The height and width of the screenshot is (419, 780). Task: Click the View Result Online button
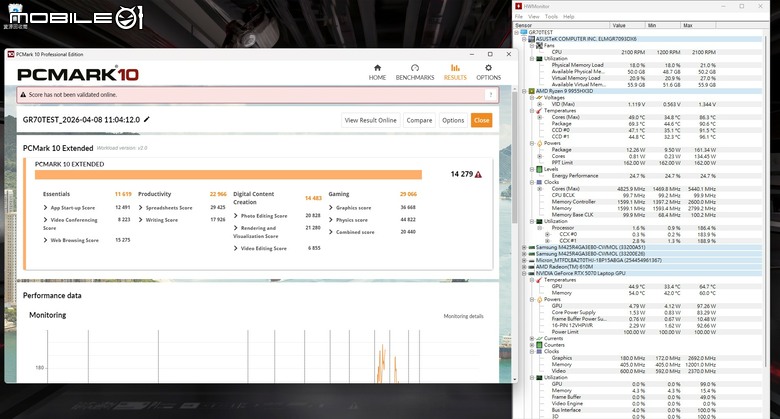[371, 120]
